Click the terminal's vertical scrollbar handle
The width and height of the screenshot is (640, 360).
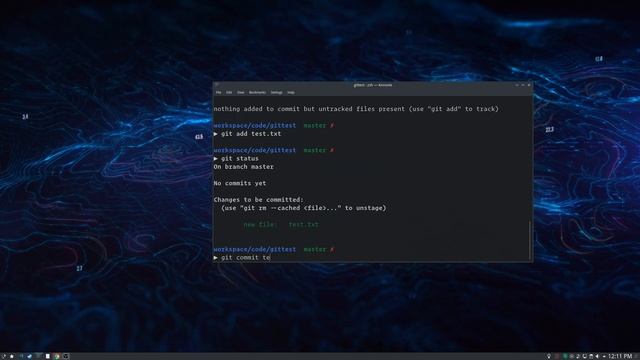point(530,240)
